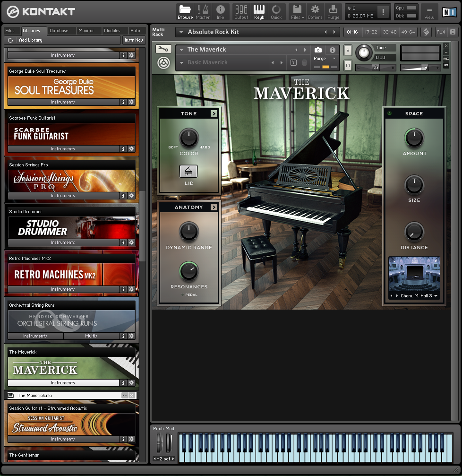Expand the Tone panel arrow
Screen dimensions: 462x476
214,113
